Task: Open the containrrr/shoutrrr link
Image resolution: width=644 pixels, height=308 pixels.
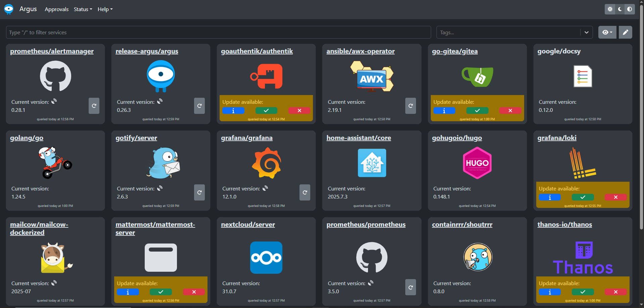Action: point(462,224)
